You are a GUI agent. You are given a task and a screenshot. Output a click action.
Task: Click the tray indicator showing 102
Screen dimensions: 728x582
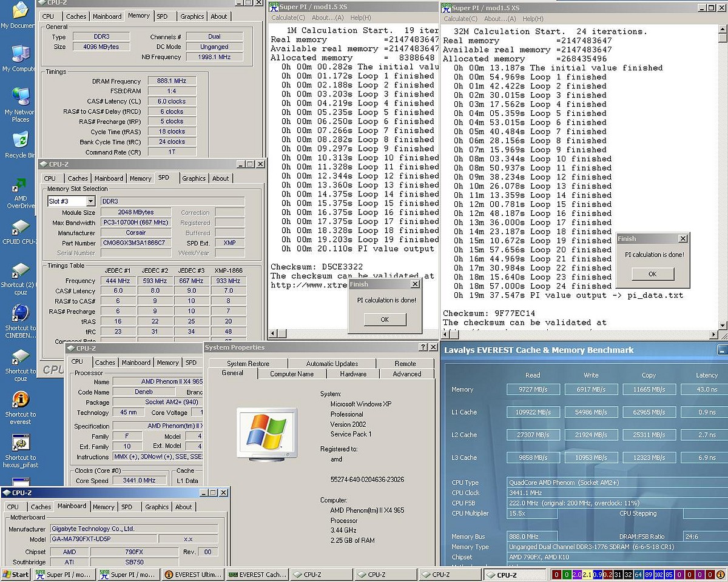pyautogui.click(x=659, y=575)
